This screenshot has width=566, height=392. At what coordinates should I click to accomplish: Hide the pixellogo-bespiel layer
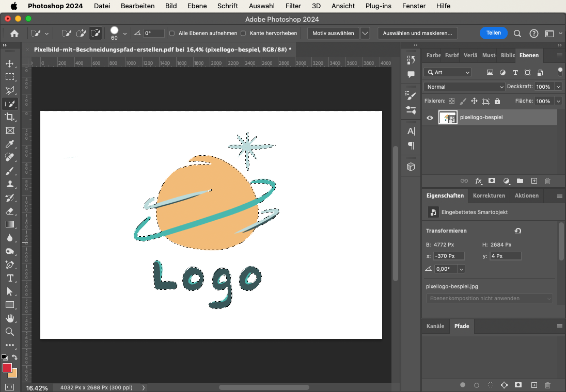tap(430, 118)
